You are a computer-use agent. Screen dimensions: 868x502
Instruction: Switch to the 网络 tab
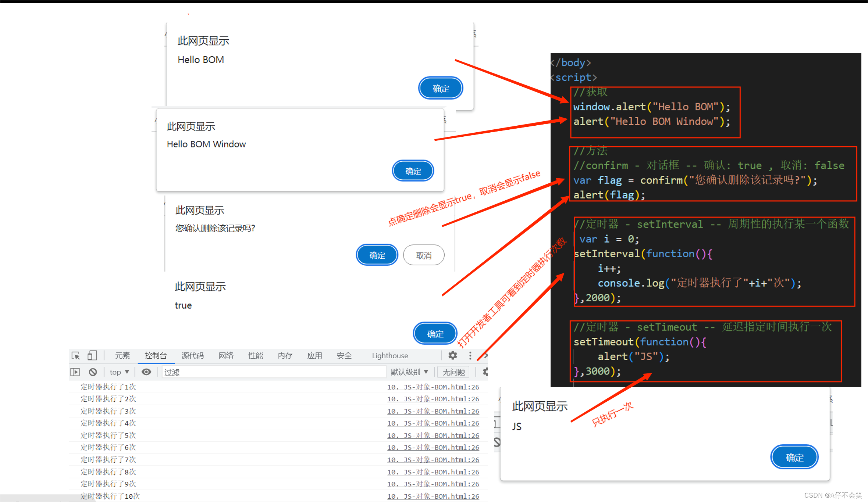pyautogui.click(x=226, y=355)
